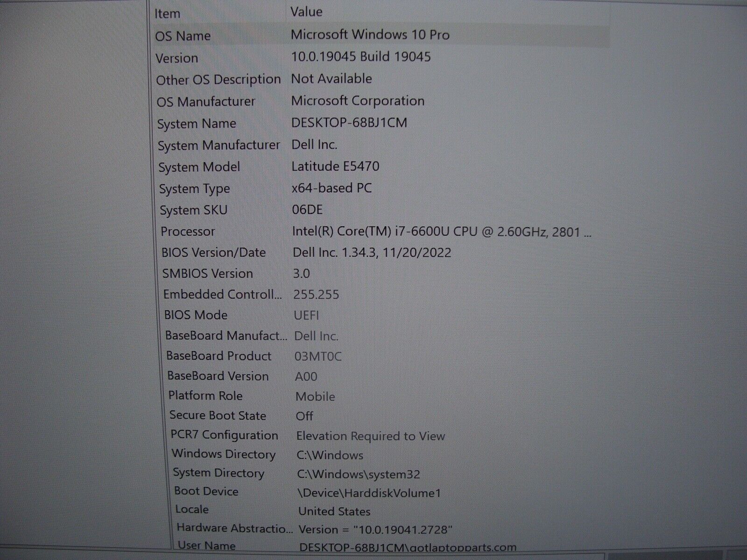
Task: Select the C:\Windows\system32 value
Action: click(359, 475)
